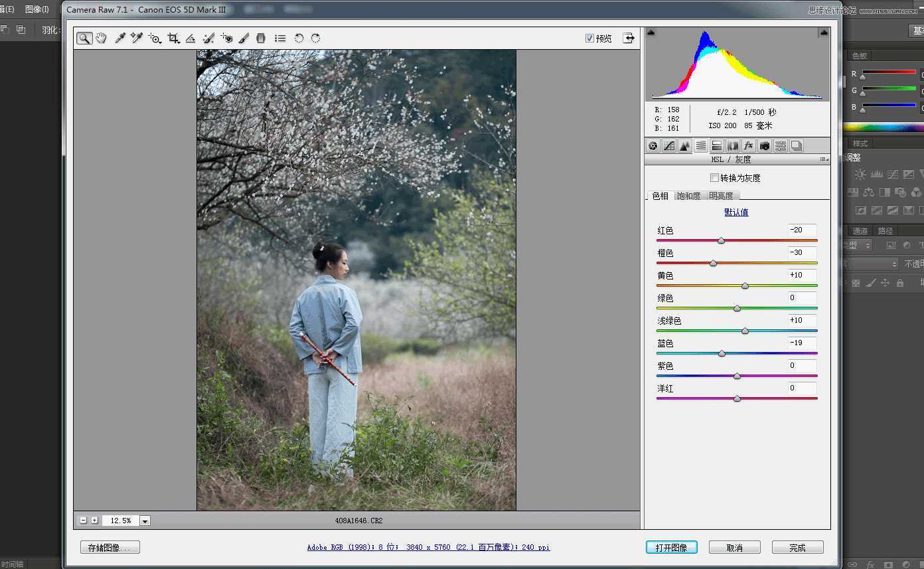Open the Camera Calibration panel
This screenshot has width=924, height=569.
(765, 145)
